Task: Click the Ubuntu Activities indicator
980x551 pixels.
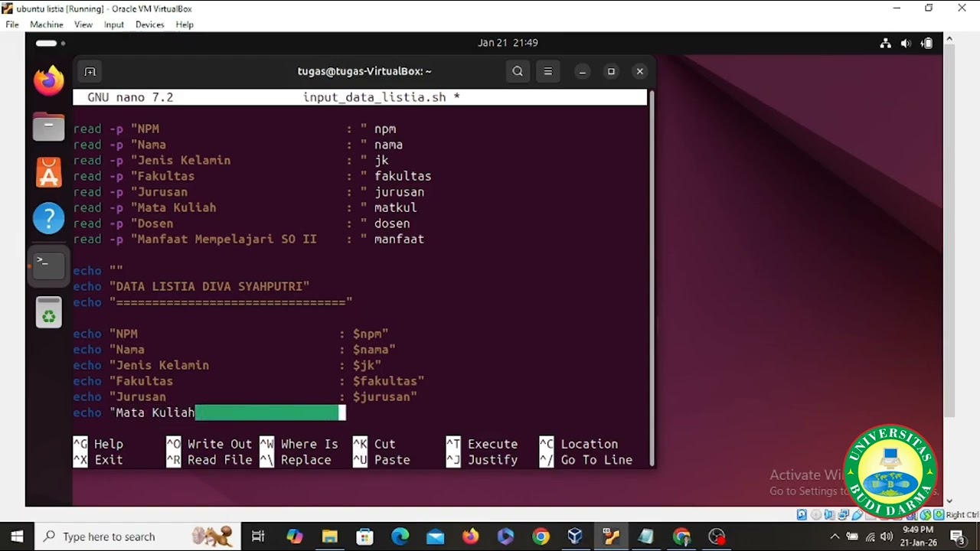Action: (50, 43)
